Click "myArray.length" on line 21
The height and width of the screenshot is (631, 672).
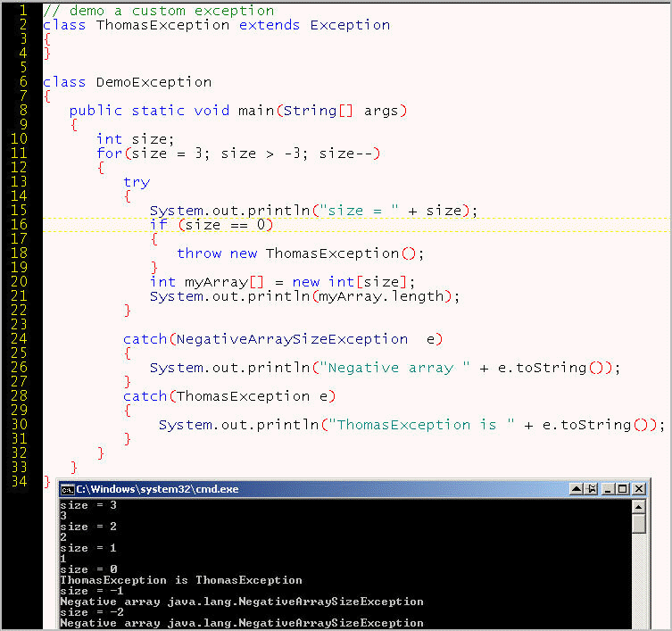[x=381, y=296]
